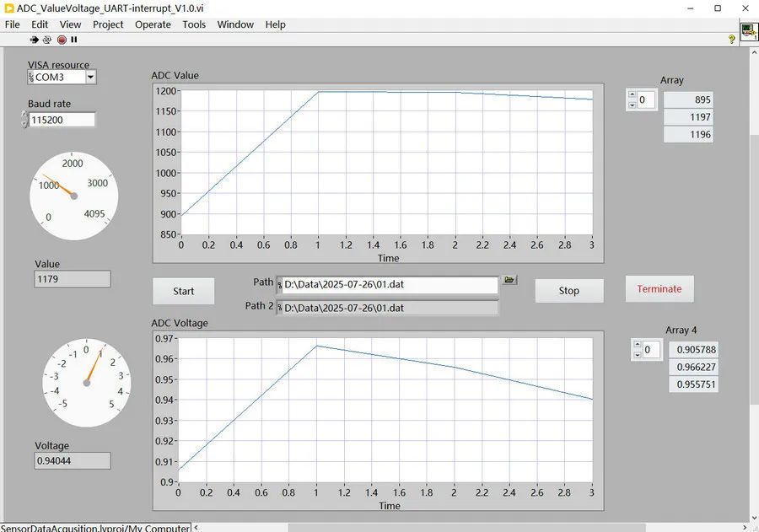This screenshot has width=759, height=532.
Task: Click Array element showing 895
Action: (x=688, y=99)
